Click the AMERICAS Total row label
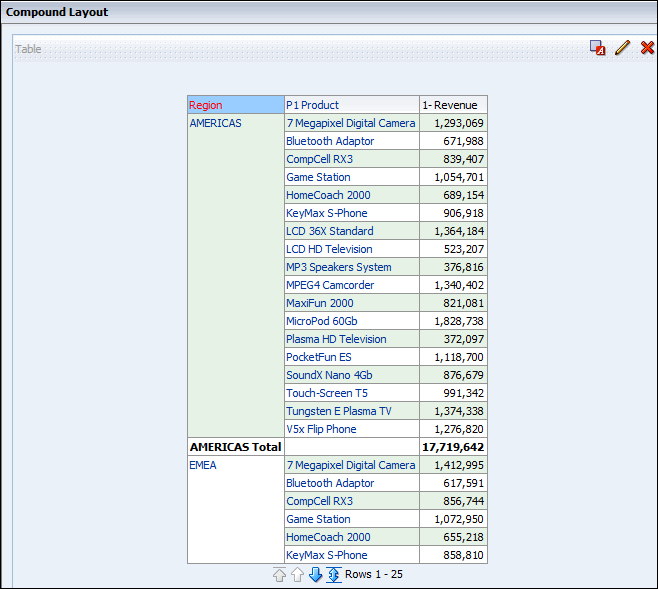 (x=235, y=447)
